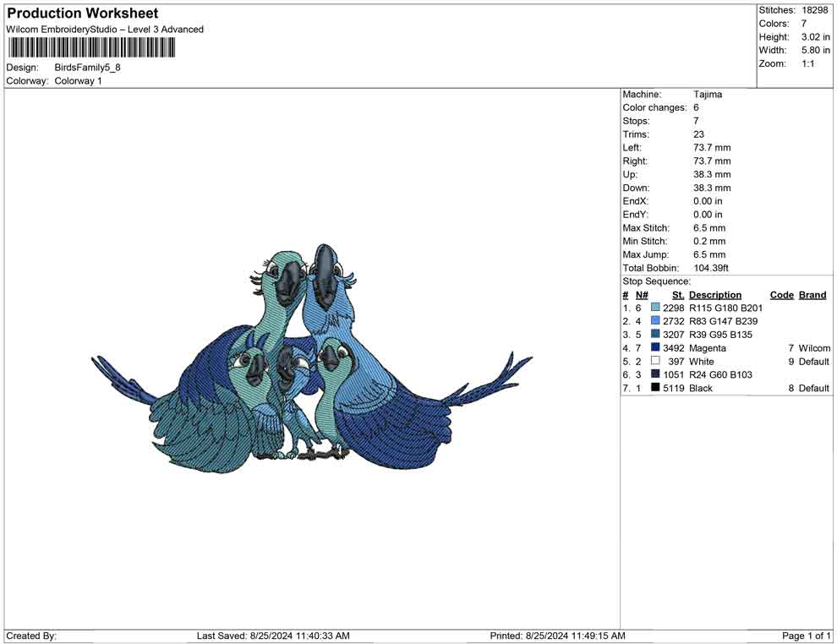
Task: Click the Color changes value '6'
Action: pos(696,108)
